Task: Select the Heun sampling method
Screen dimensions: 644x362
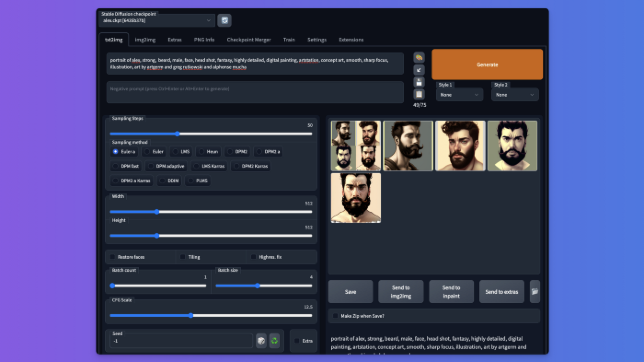Action: pos(208,151)
